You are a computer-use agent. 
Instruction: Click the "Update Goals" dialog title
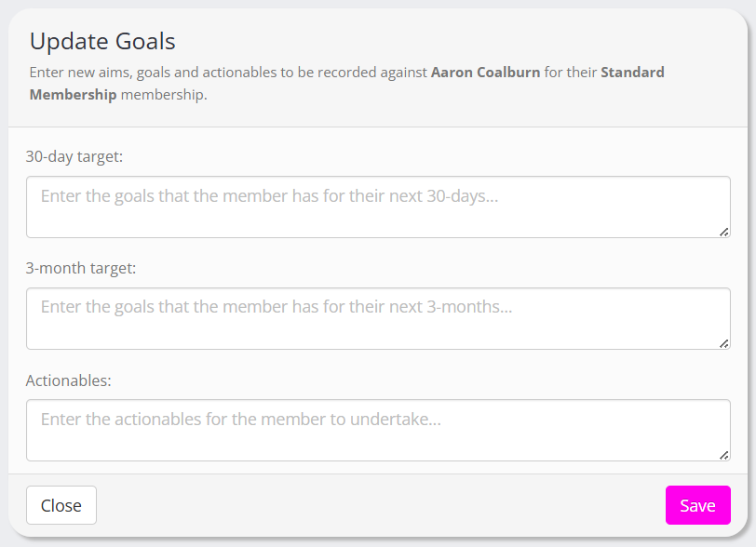pyautogui.click(x=102, y=41)
